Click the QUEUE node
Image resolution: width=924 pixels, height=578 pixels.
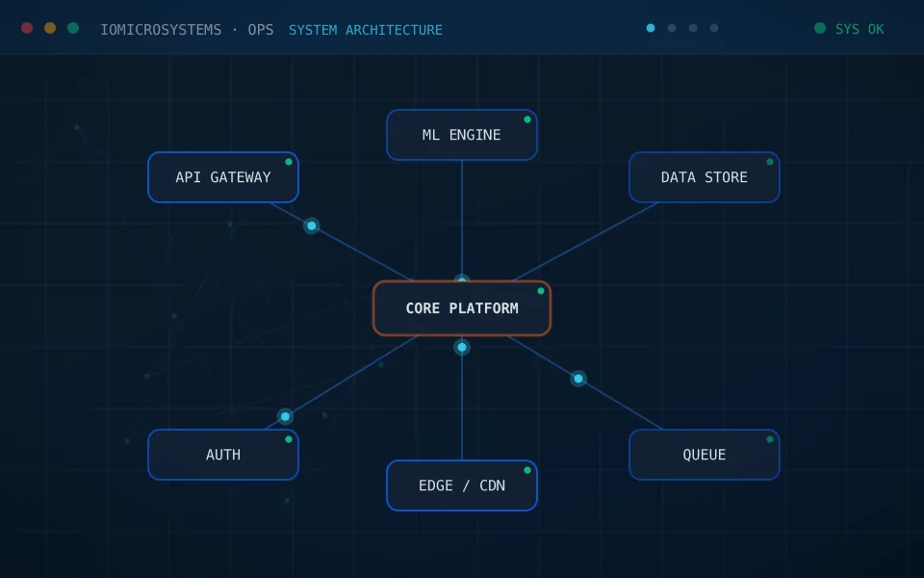coord(705,455)
